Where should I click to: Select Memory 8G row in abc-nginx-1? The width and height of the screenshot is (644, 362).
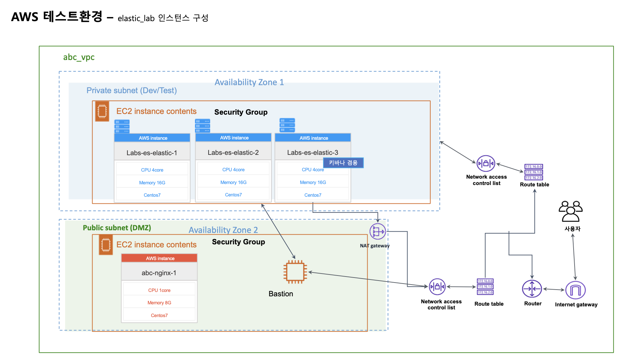(159, 303)
